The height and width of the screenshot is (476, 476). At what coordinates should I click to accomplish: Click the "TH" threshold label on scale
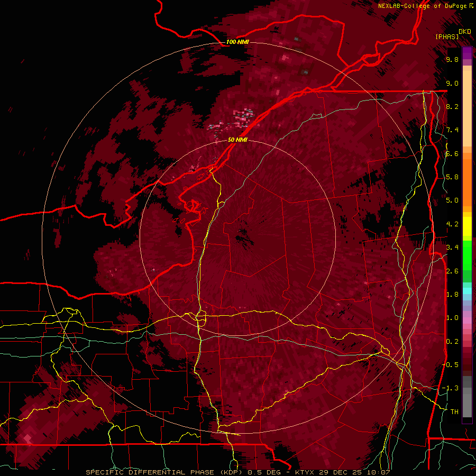[x=454, y=412]
